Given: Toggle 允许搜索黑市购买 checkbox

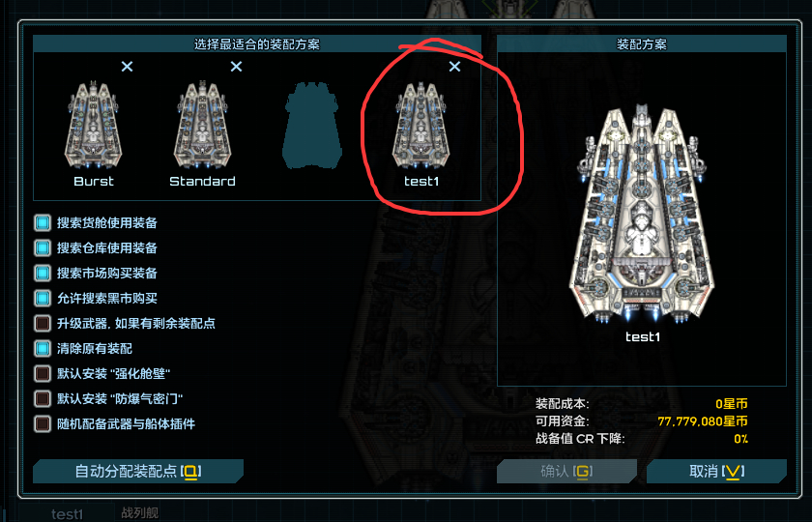Looking at the screenshot, I should pos(43,299).
